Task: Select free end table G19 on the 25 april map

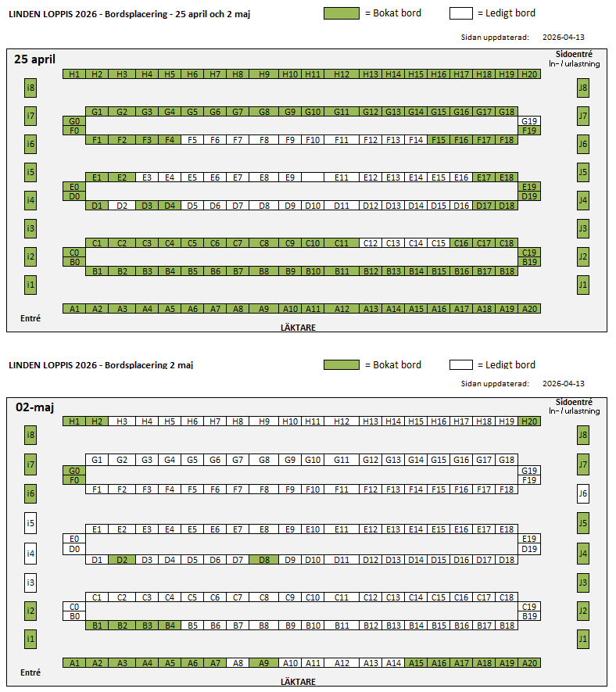Action: tap(529, 121)
